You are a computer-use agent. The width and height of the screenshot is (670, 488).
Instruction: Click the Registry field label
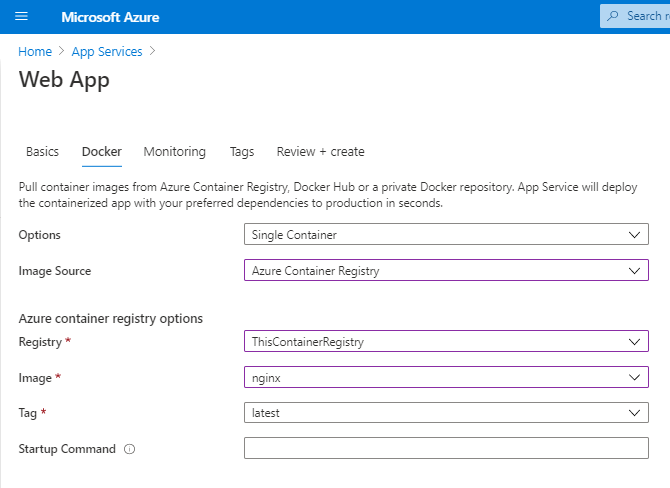click(41, 342)
